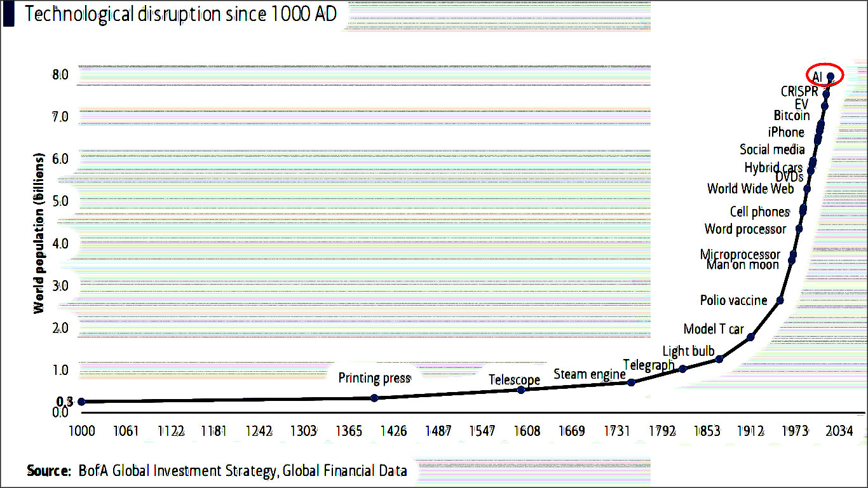Click the chart title Technological disruption since 1000 AD

180,14
